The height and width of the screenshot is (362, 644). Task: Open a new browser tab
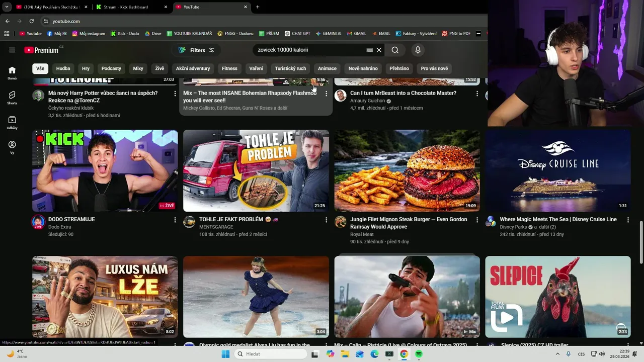click(x=258, y=7)
